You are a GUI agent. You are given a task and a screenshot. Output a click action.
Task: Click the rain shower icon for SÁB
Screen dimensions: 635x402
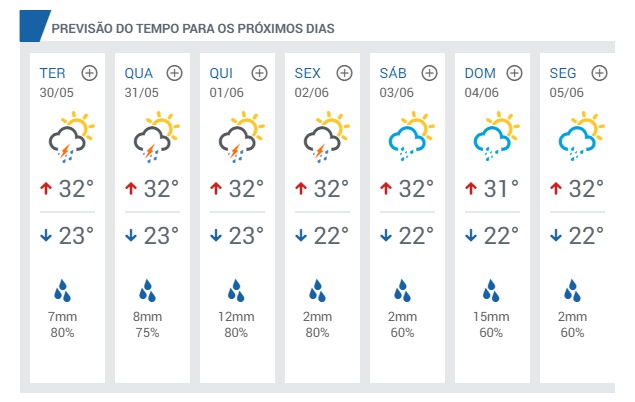411,136
